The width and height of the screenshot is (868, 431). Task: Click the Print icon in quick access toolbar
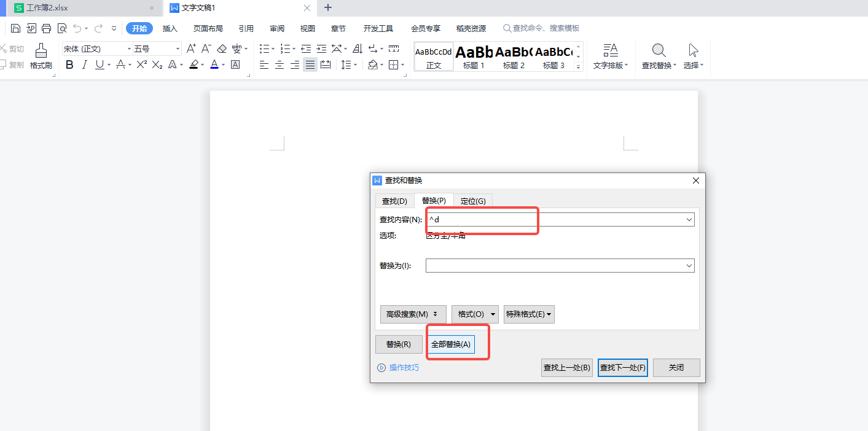[46, 28]
